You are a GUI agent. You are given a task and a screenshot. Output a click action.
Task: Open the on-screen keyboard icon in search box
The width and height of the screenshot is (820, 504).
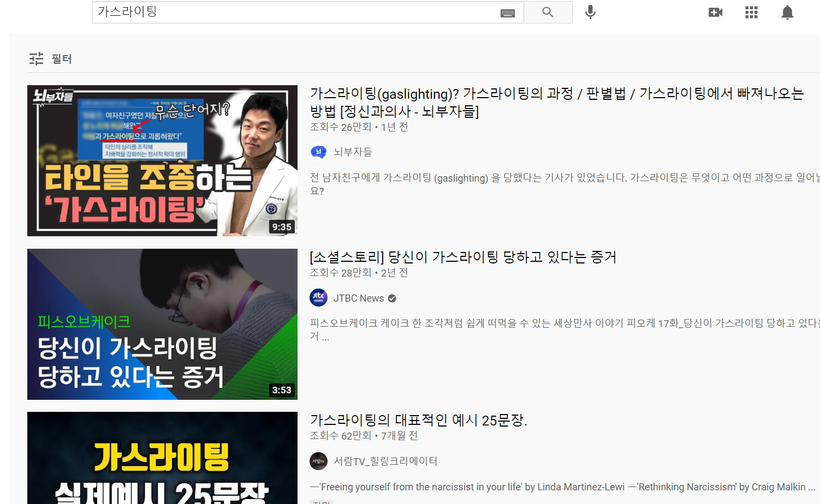508,13
